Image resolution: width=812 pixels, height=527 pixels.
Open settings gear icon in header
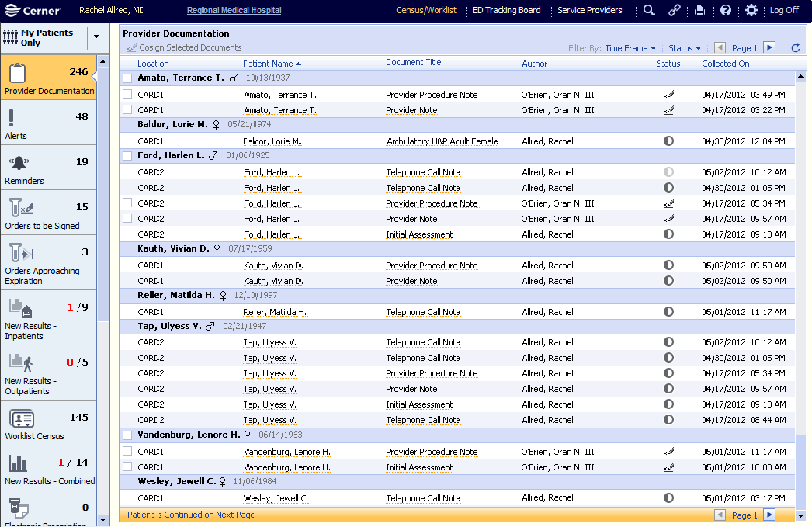point(751,10)
